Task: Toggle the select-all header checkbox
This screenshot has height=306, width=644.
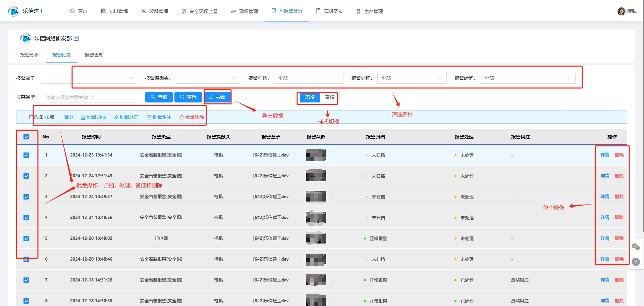Action: point(26,137)
